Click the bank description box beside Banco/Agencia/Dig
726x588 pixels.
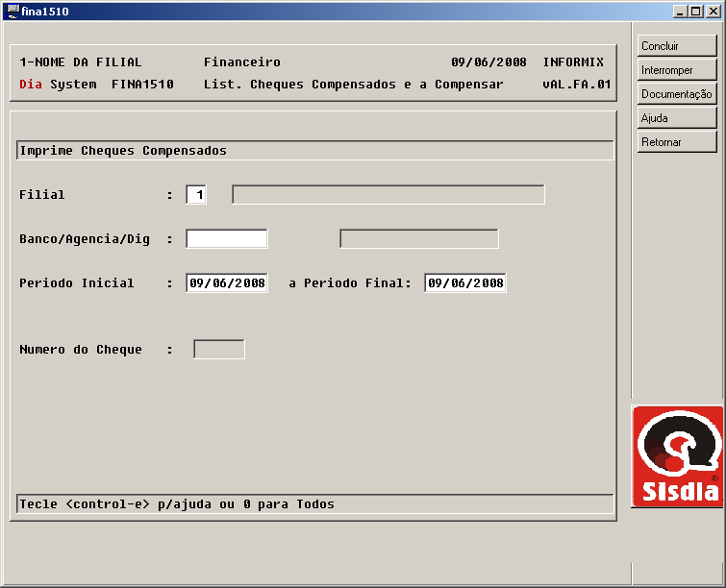[x=419, y=238]
